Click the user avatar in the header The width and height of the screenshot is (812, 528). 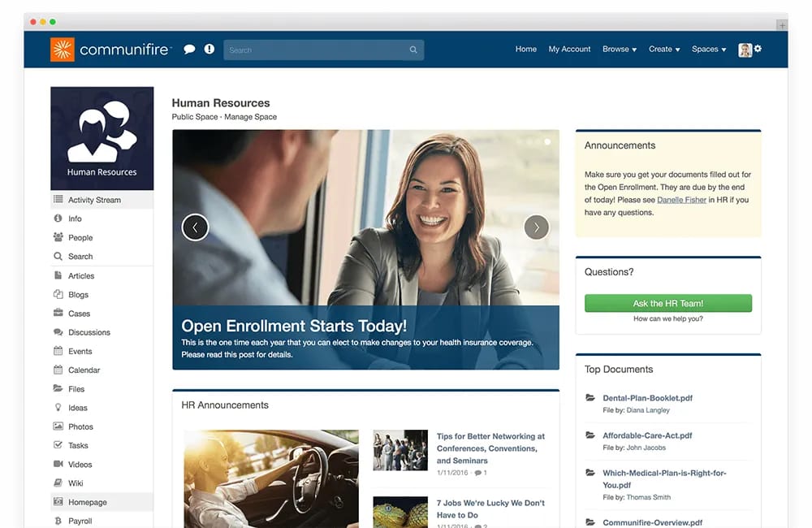(745, 50)
